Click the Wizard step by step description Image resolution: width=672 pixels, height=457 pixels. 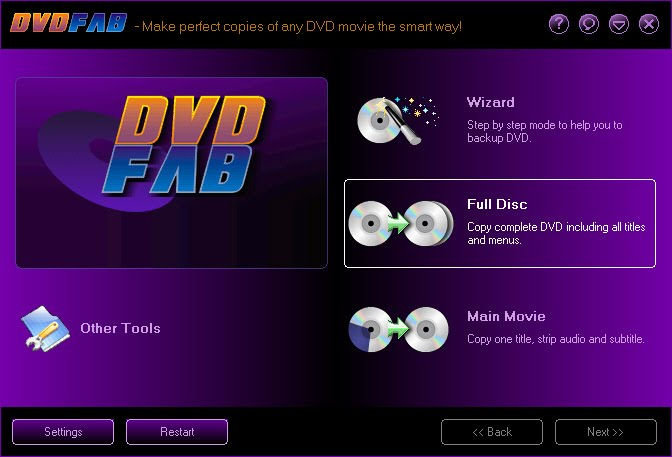[544, 132]
